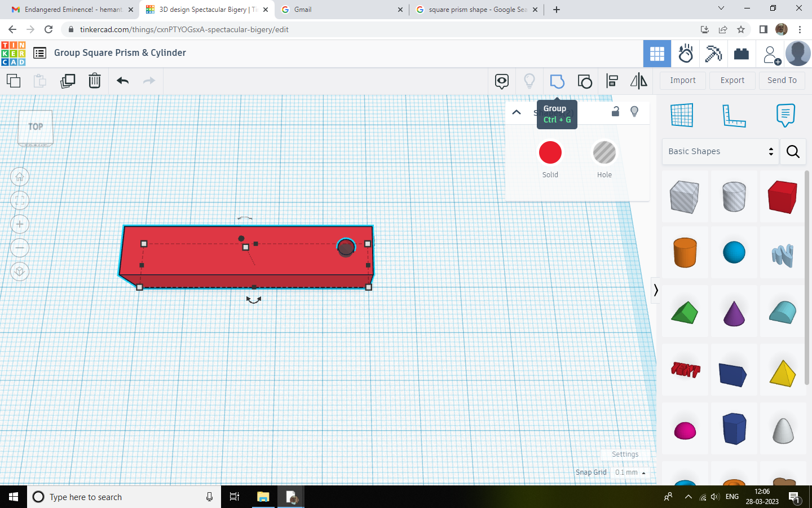The height and width of the screenshot is (508, 812).
Task: Click the Ungroup icon
Action: (584, 81)
